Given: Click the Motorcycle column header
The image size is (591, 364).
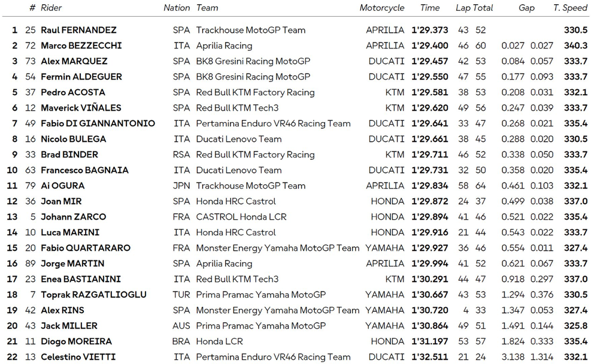Looking at the screenshot, I should click(382, 8).
